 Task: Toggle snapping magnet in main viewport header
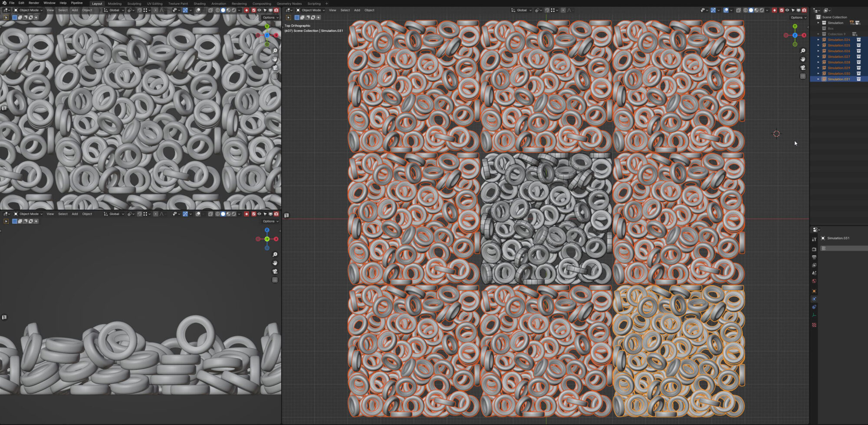[x=547, y=10]
